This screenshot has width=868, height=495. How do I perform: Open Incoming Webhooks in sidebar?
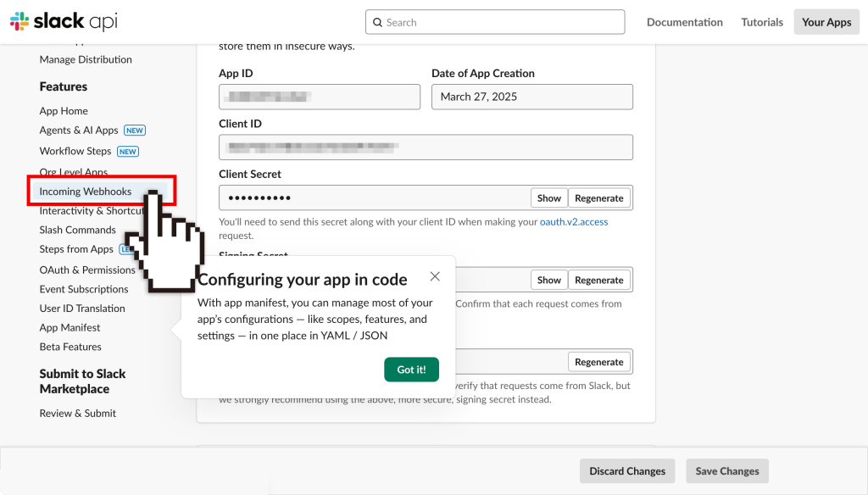pos(86,192)
